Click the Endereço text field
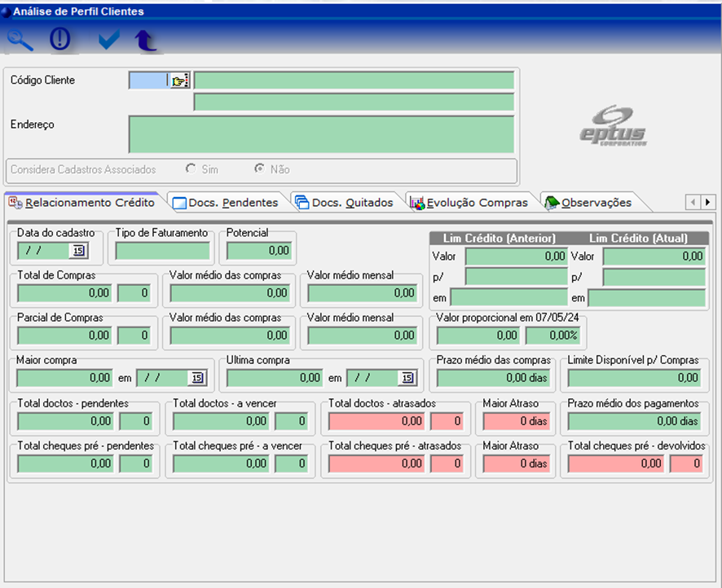Image resolution: width=722 pixels, height=588 pixels. [321, 134]
